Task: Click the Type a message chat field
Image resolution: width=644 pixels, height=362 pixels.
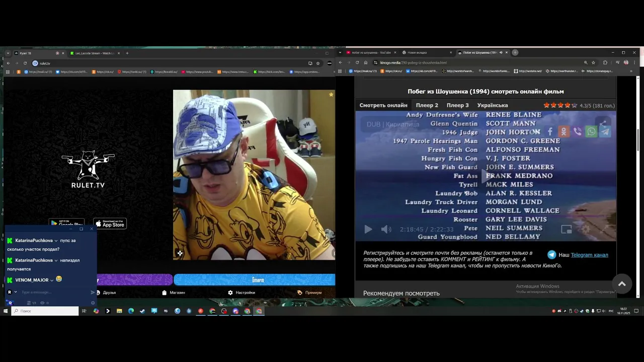Action: 54,292
